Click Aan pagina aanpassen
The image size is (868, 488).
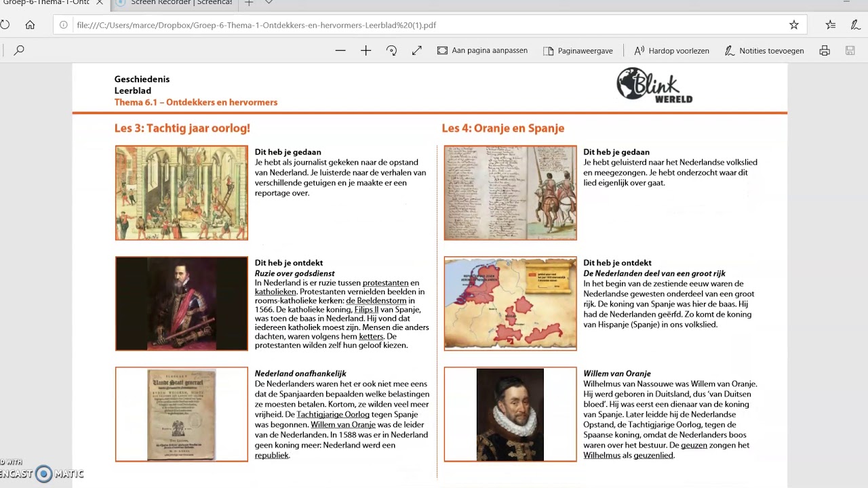click(482, 51)
